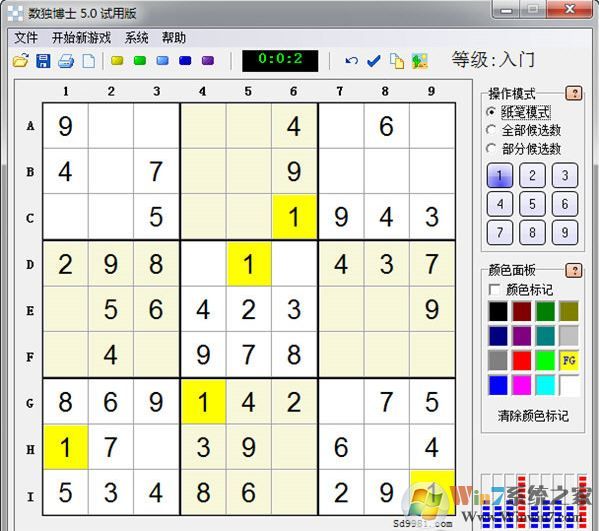The width and height of the screenshot is (599, 531).
Task: Open help for the 颜色面板 panel
Action: pyautogui.click(x=574, y=270)
